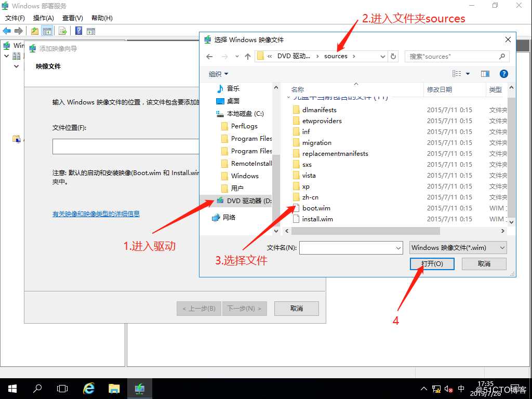The height and width of the screenshot is (399, 532).
Task: Sort by the 名称 column header
Action: (x=298, y=89)
